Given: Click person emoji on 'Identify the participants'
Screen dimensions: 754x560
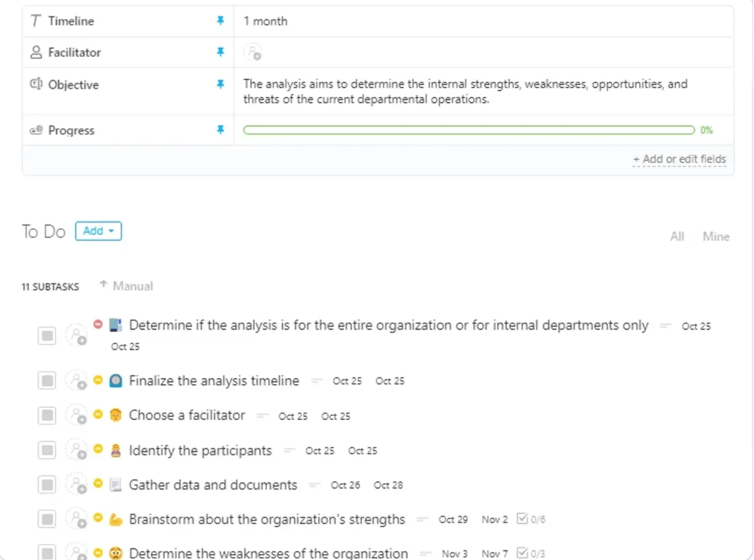Looking at the screenshot, I should (116, 450).
